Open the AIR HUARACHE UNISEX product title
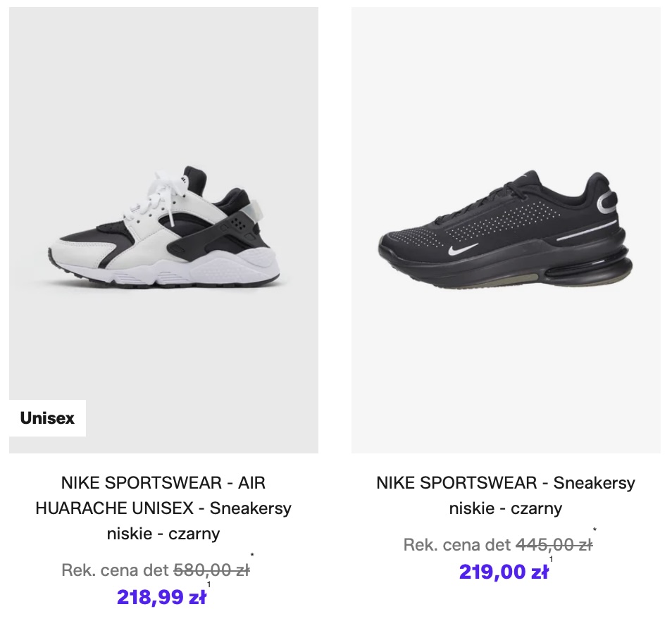Image resolution: width=672 pixels, height=621 pixels. pyautogui.click(x=163, y=508)
